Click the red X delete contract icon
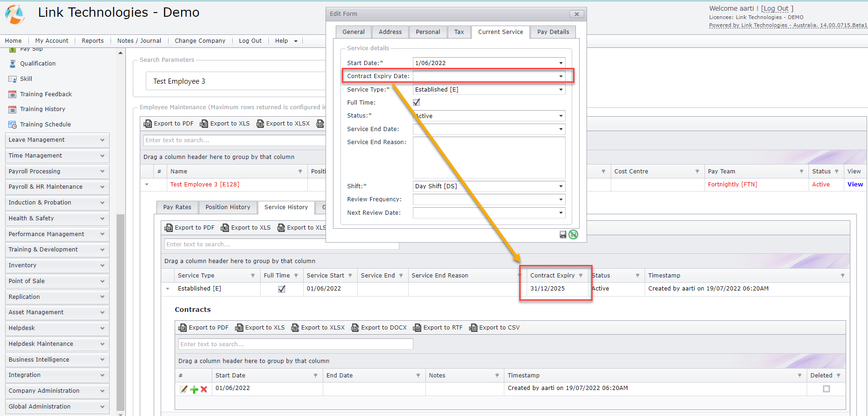The width and height of the screenshot is (868, 416). tap(204, 390)
